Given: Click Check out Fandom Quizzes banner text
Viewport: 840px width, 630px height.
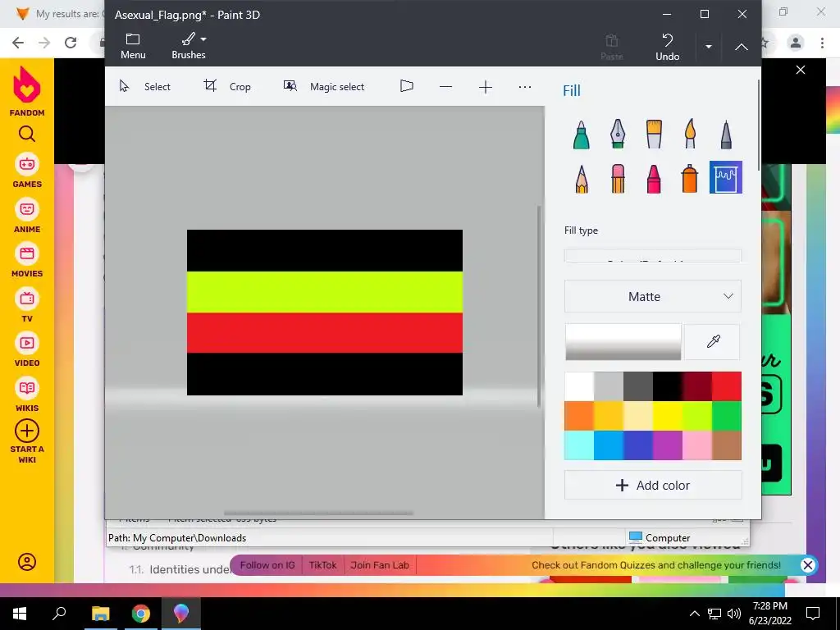Looking at the screenshot, I should point(656,565).
